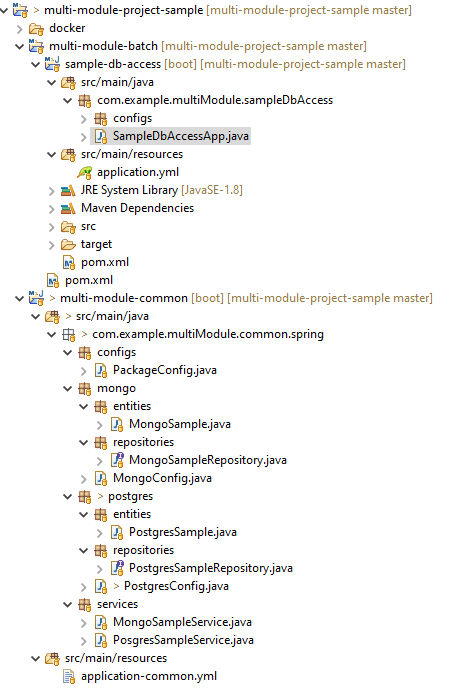Collapse the postgres package
Viewport: 460px width, 688px height.
(68, 497)
